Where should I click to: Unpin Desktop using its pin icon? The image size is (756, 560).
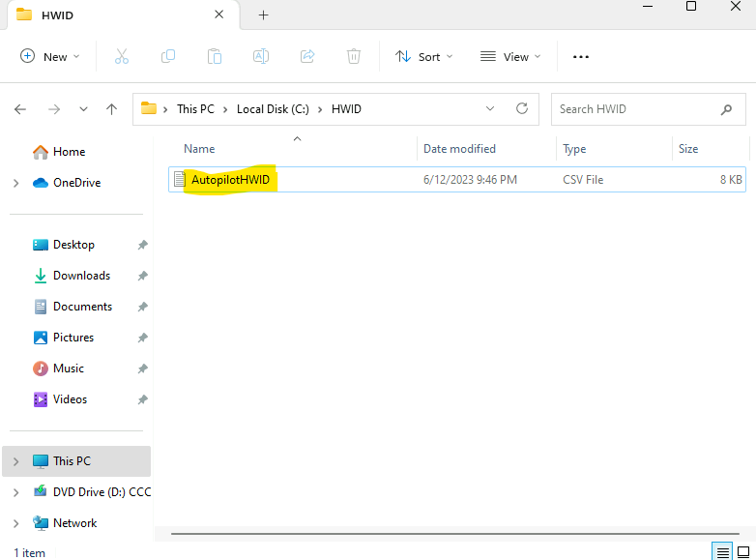142,245
